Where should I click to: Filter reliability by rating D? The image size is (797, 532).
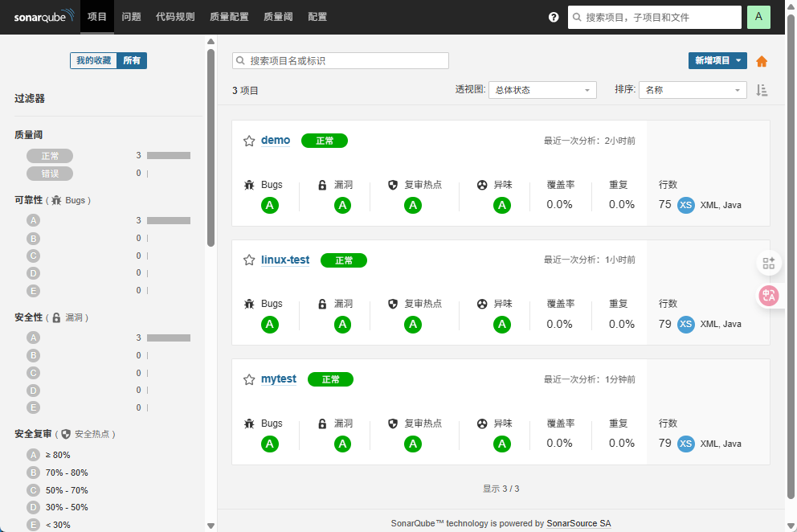pos(33,273)
